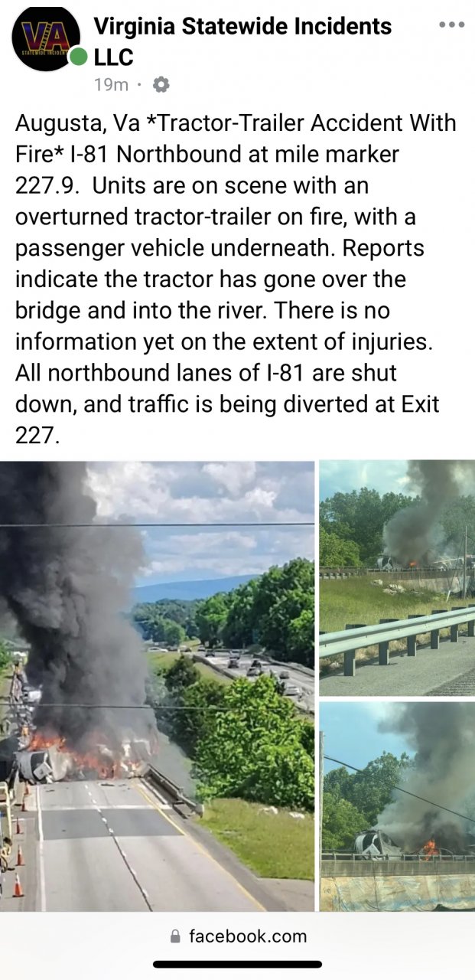Tap the LLC text under page name
This screenshot has height=980, width=475.
[x=113, y=57]
